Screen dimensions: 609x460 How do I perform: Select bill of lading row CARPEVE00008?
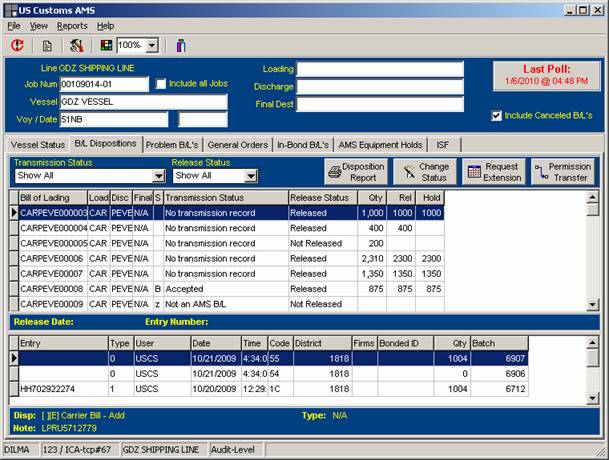[52, 288]
